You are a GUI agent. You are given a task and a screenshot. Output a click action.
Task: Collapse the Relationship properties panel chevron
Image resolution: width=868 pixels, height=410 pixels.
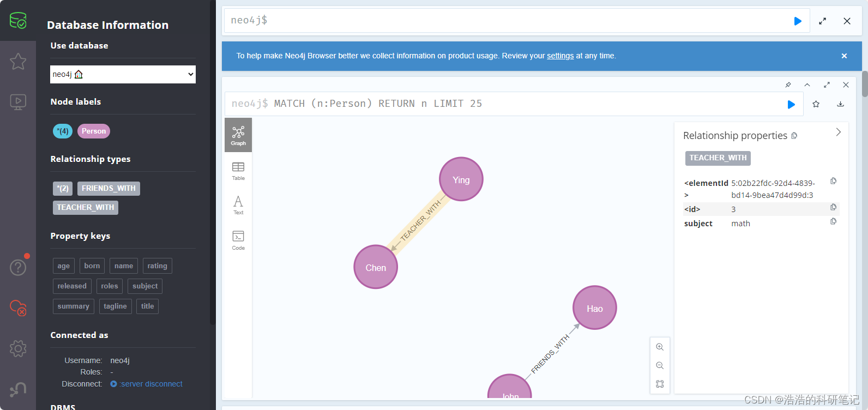[839, 132]
